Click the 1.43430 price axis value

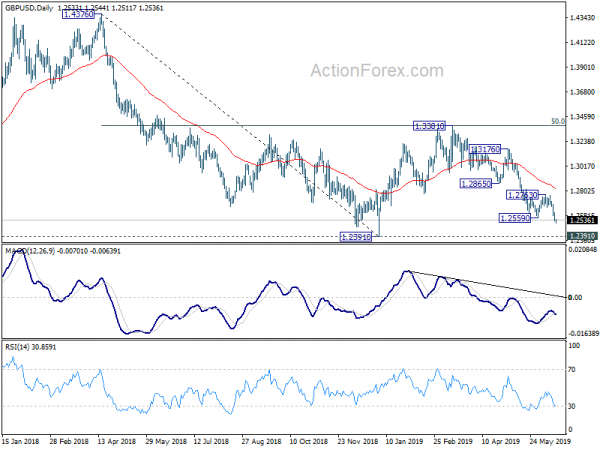pyautogui.click(x=582, y=18)
